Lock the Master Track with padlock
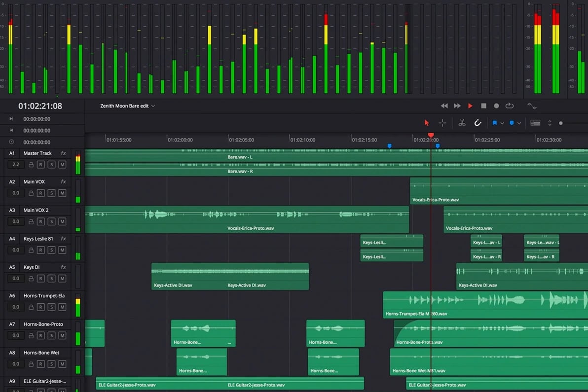588x392 pixels. coord(31,165)
